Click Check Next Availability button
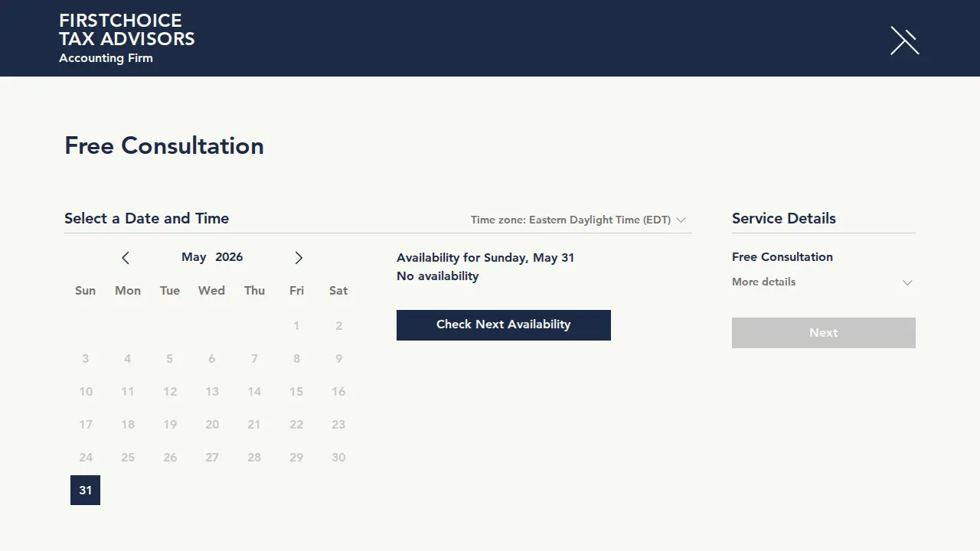The image size is (980, 551). tap(504, 324)
